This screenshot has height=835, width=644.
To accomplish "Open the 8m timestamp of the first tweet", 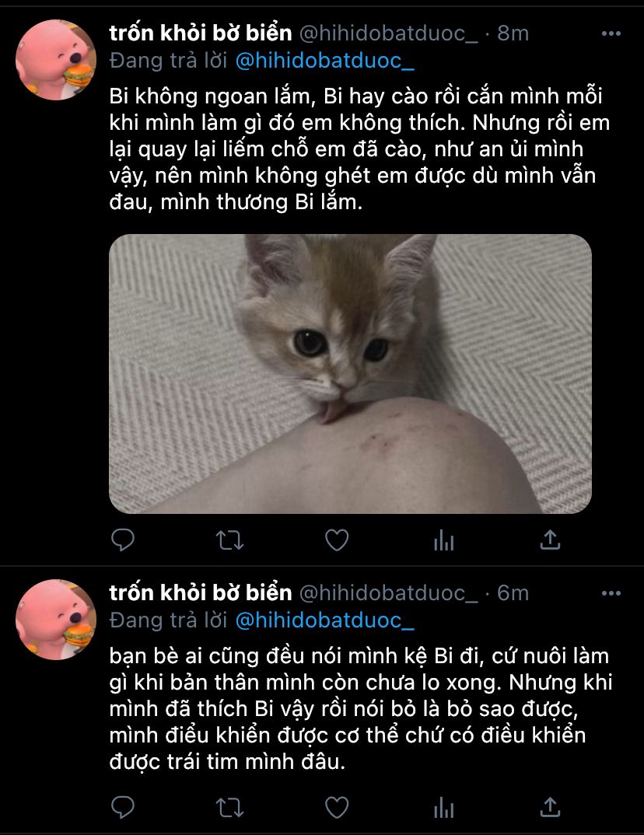I will [x=513, y=33].
